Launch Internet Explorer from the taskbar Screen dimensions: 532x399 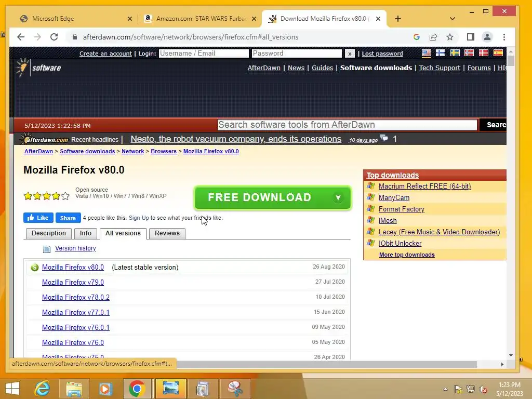tap(43, 389)
